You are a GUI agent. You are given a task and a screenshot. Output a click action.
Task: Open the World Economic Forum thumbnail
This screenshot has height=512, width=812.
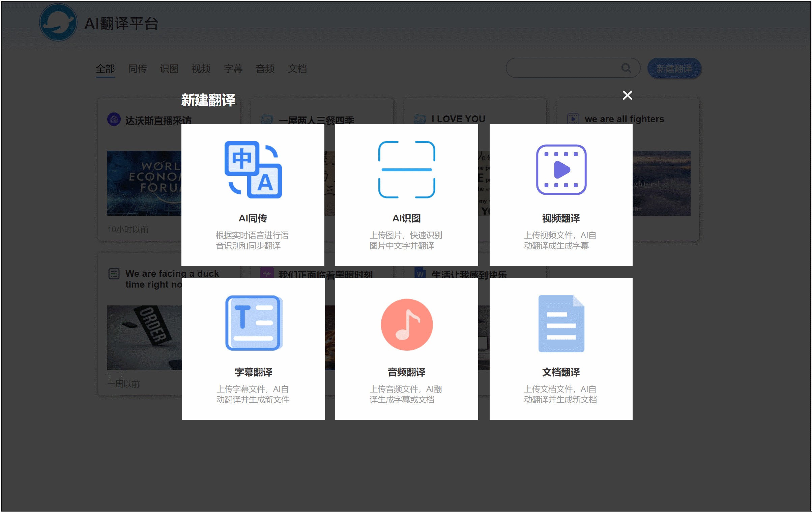point(144,183)
